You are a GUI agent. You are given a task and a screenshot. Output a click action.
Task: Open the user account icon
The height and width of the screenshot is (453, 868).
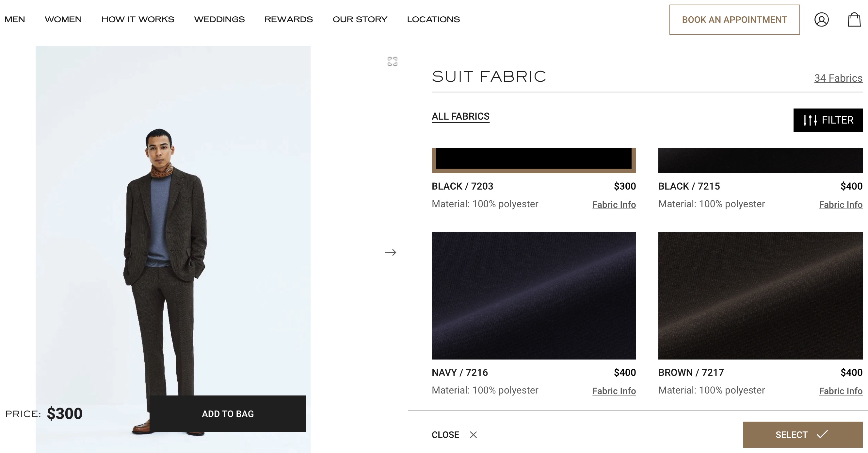821,20
